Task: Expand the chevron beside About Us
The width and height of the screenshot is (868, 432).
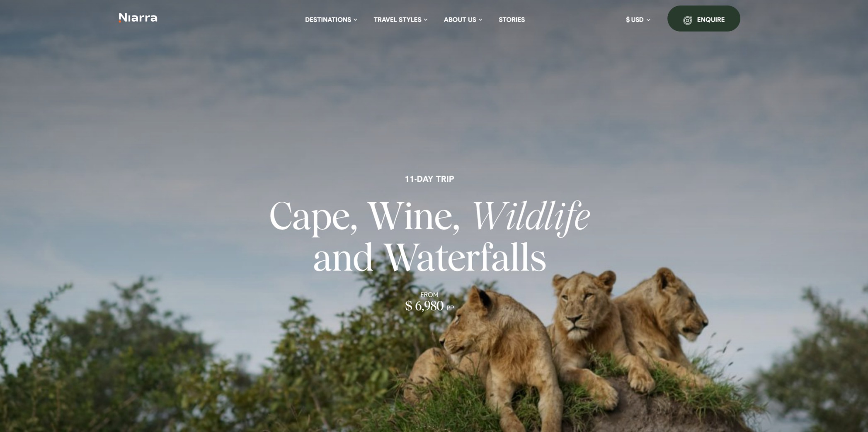Action: (x=480, y=20)
